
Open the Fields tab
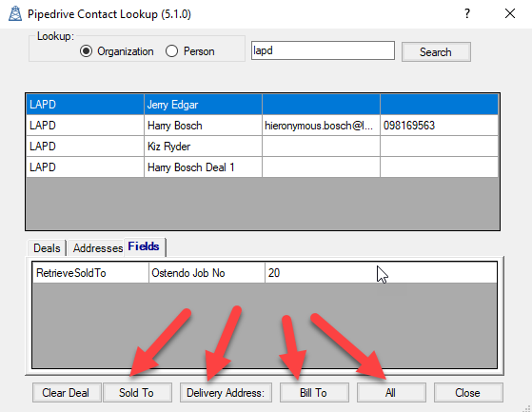click(145, 246)
